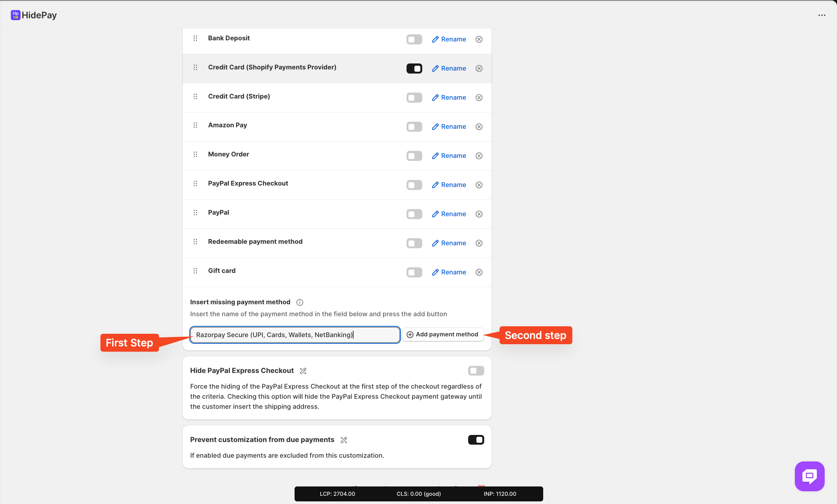Click the delete icon for Amazon Pay

(479, 127)
